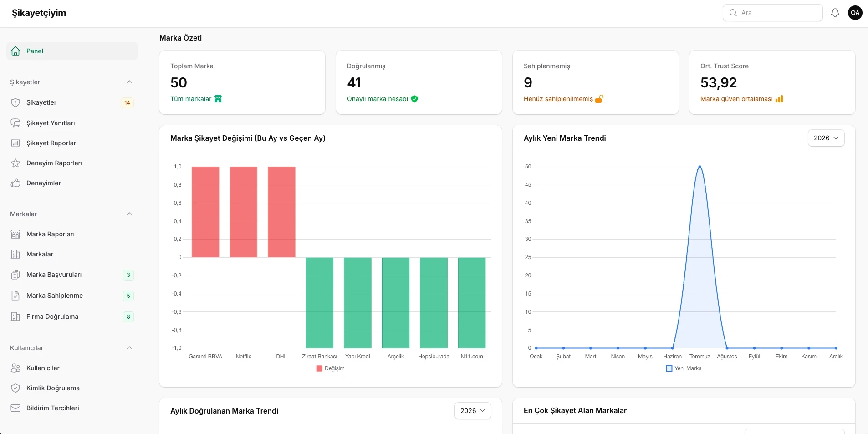Screen dimensions: 868x434
Task: Click the Kullanıcılar people icon
Action: [15, 368]
